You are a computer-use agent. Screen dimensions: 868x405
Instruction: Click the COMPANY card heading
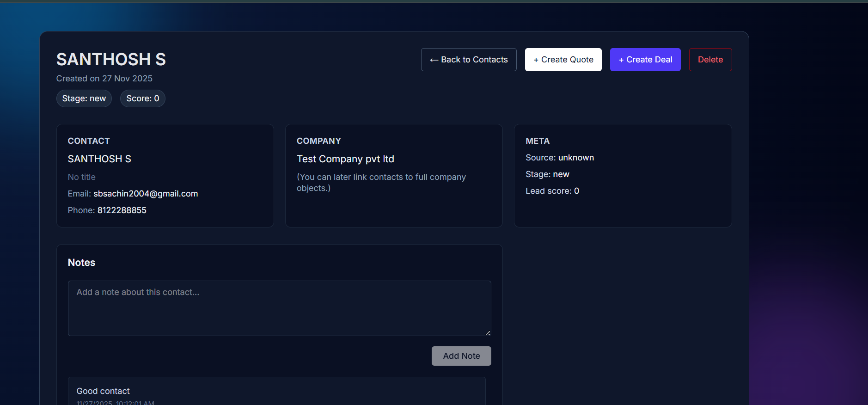(x=319, y=141)
